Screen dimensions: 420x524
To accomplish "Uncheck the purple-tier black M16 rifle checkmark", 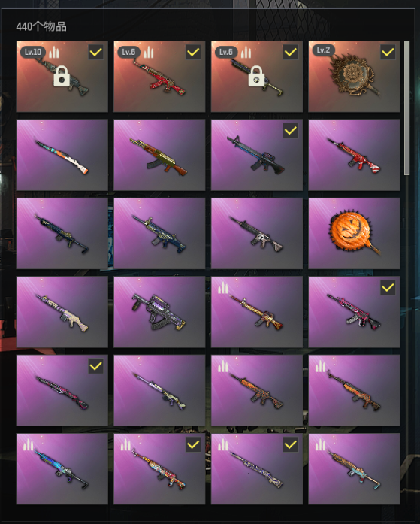I will (291, 131).
